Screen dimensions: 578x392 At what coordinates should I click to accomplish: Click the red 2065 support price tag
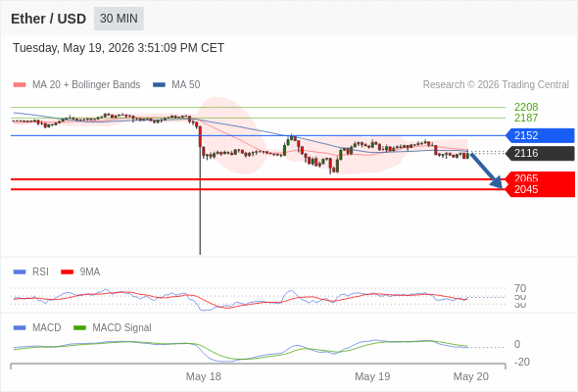coord(540,177)
